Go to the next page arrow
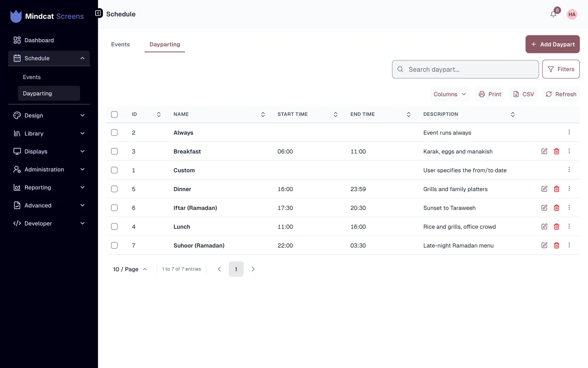Viewport: 588px width, 368px height. point(253,269)
